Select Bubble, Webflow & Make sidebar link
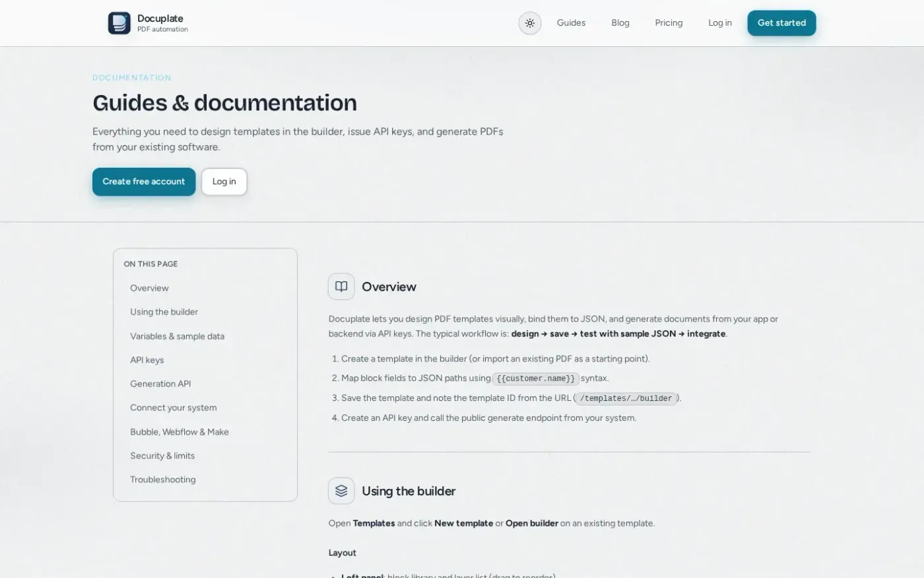 click(x=180, y=432)
